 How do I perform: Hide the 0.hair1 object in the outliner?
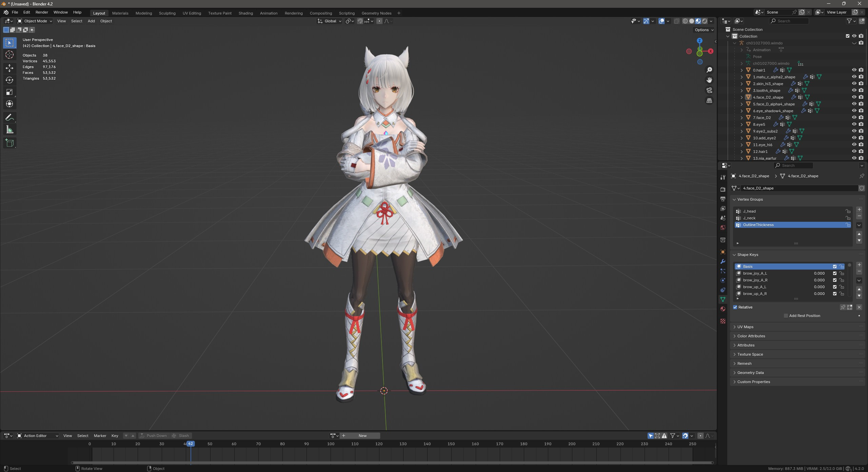[x=854, y=70]
